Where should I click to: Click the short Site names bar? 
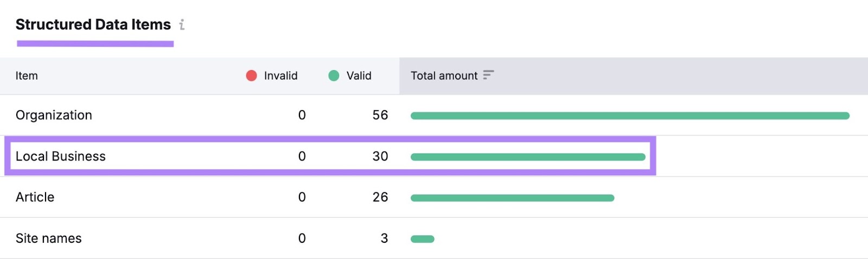(422, 239)
